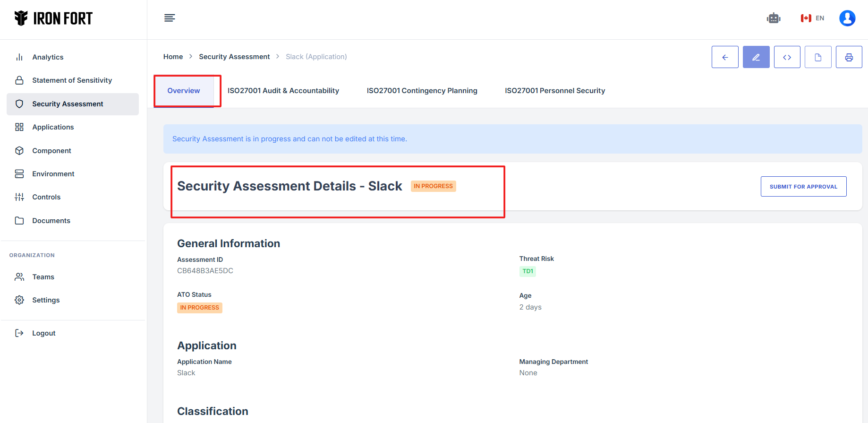Navigate to Statement of Sensitivity
The image size is (868, 423).
(72, 80)
